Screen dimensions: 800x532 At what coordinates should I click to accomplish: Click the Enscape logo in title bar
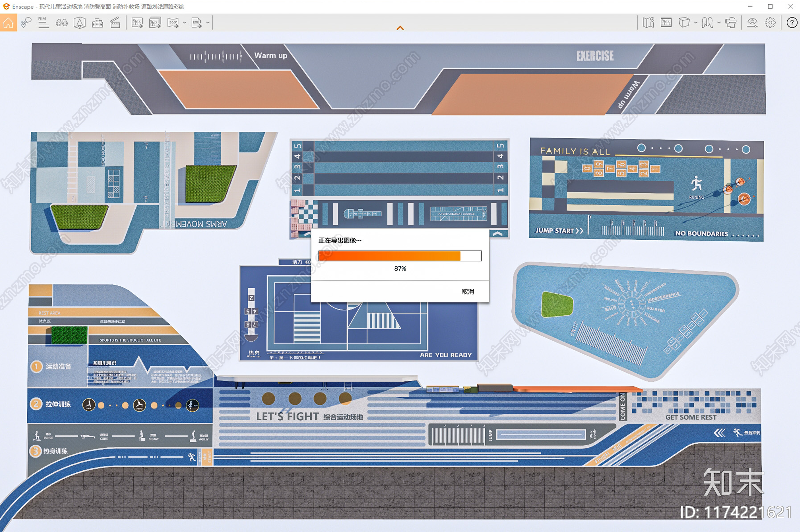point(6,7)
